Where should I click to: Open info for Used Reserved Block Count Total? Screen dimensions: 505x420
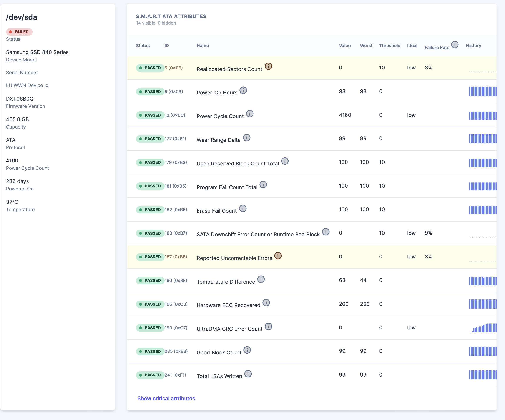click(285, 161)
